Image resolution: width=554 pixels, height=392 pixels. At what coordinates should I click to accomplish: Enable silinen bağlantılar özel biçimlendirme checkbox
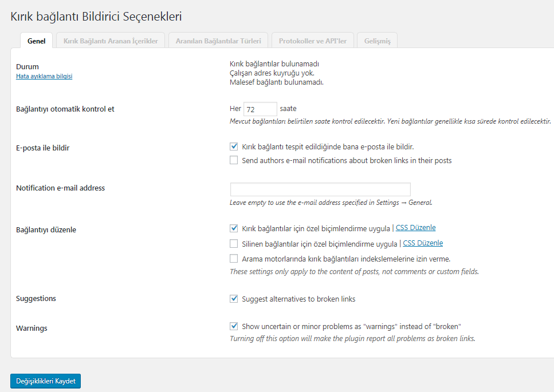coord(234,243)
